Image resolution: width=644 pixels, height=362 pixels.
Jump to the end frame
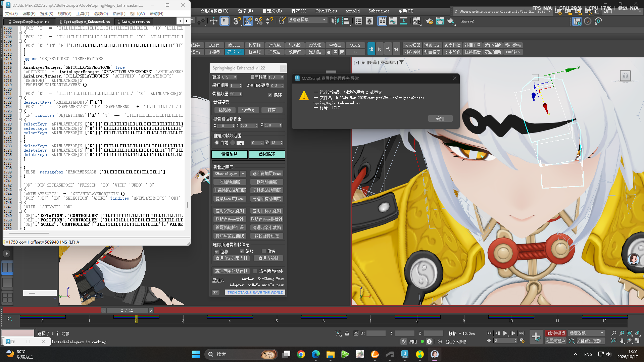(522, 333)
